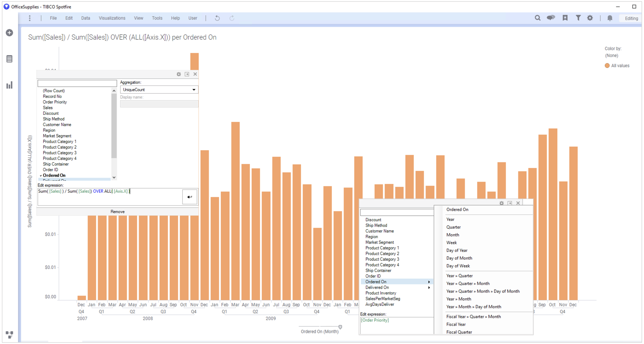Click the Remove button in expression popup

(x=118, y=212)
